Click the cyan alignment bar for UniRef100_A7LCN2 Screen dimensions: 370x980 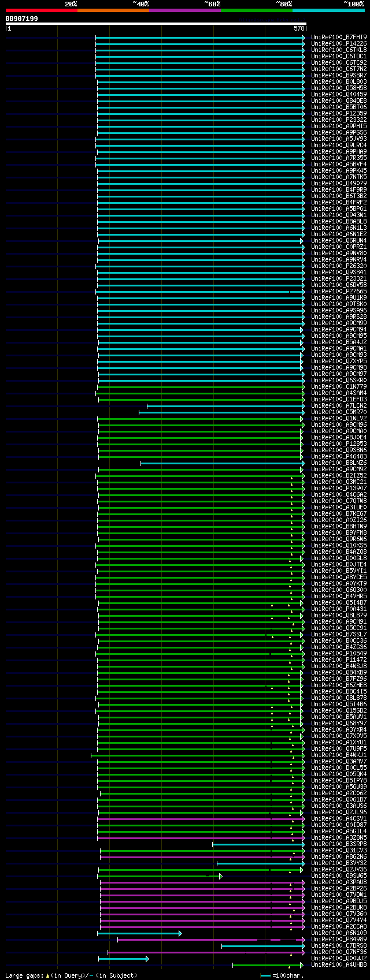pyautogui.click(x=225, y=406)
